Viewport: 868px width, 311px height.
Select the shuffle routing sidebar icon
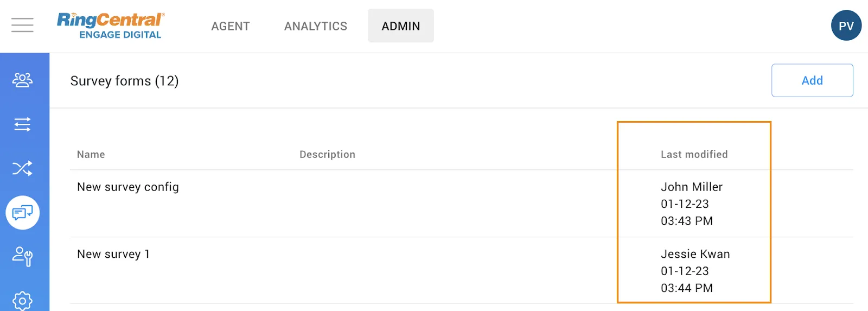click(x=22, y=168)
